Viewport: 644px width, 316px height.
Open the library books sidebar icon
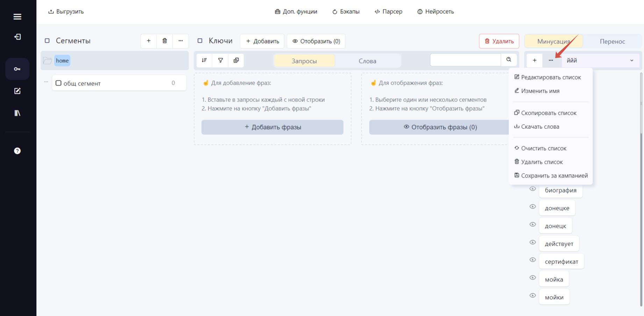(17, 113)
